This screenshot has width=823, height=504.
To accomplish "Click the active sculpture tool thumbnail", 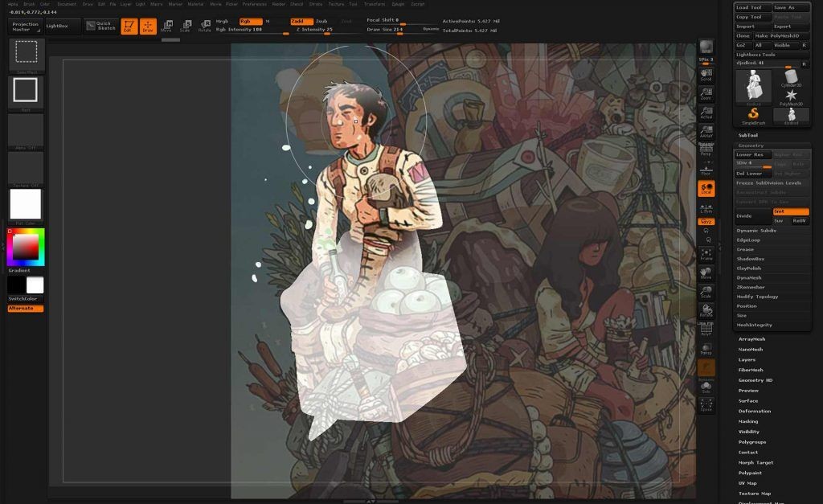I will tap(753, 86).
